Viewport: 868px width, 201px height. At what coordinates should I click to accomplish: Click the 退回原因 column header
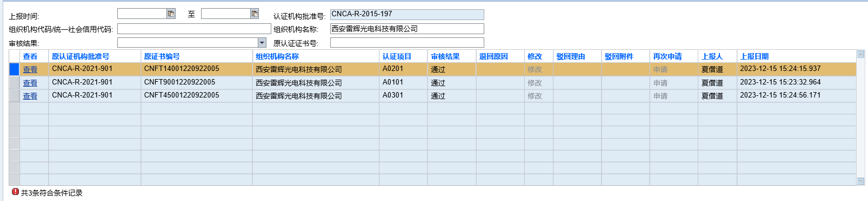click(x=493, y=56)
